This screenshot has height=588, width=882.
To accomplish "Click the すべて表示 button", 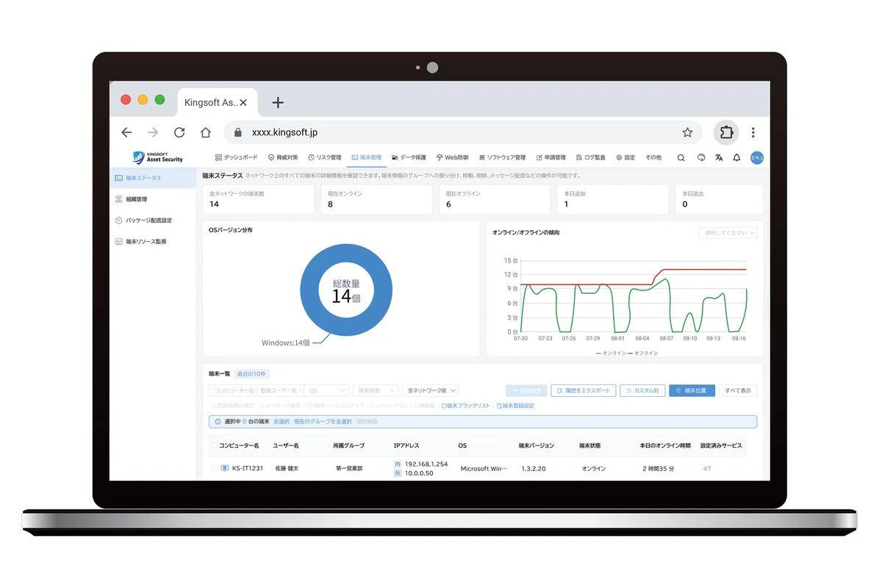I will (x=738, y=391).
